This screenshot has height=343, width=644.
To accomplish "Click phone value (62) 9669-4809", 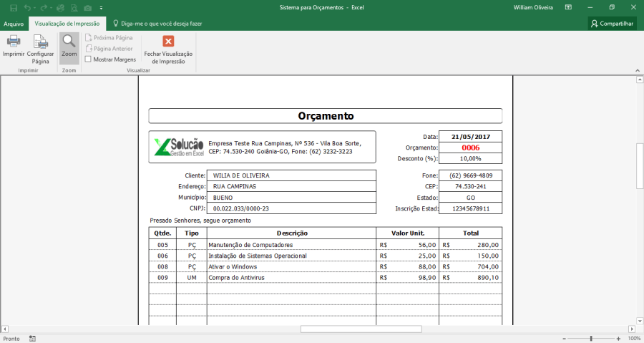I will point(471,175).
